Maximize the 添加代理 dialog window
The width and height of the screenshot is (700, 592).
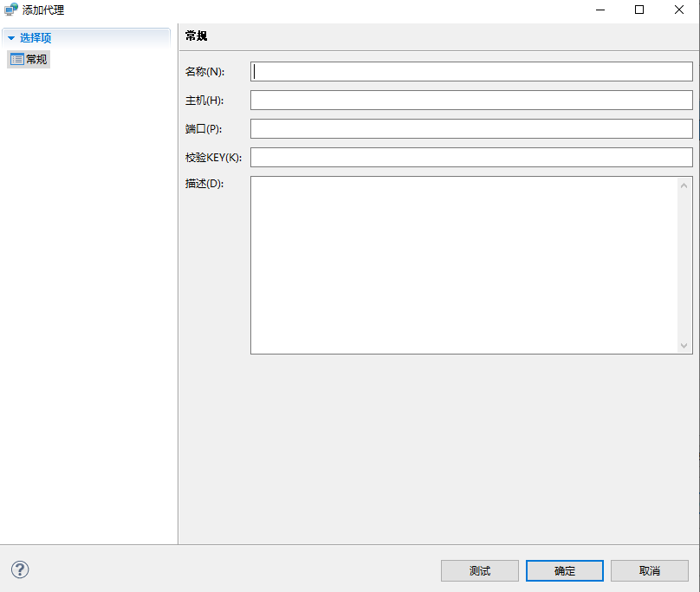(x=639, y=10)
